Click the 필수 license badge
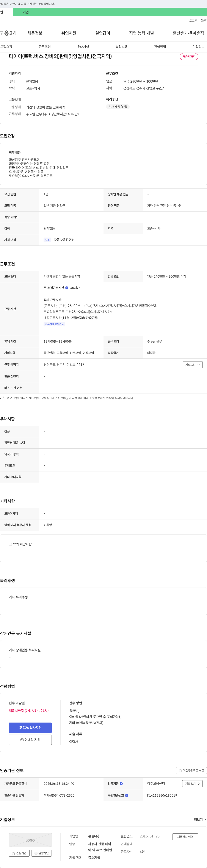207x868 pixels. [47, 240]
